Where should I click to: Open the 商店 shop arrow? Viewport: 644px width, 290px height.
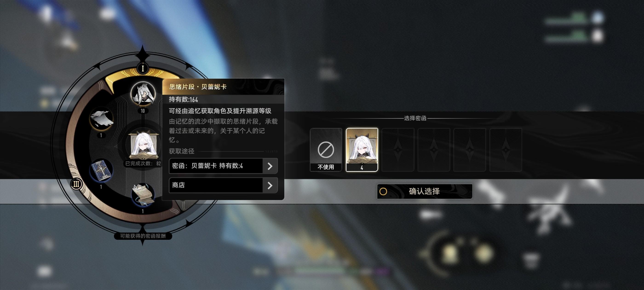click(x=270, y=186)
